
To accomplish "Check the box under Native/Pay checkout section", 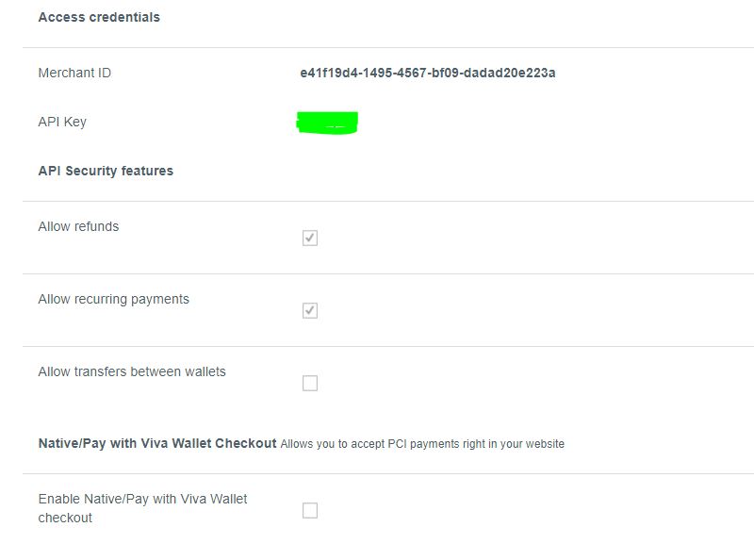I will click(x=310, y=509).
